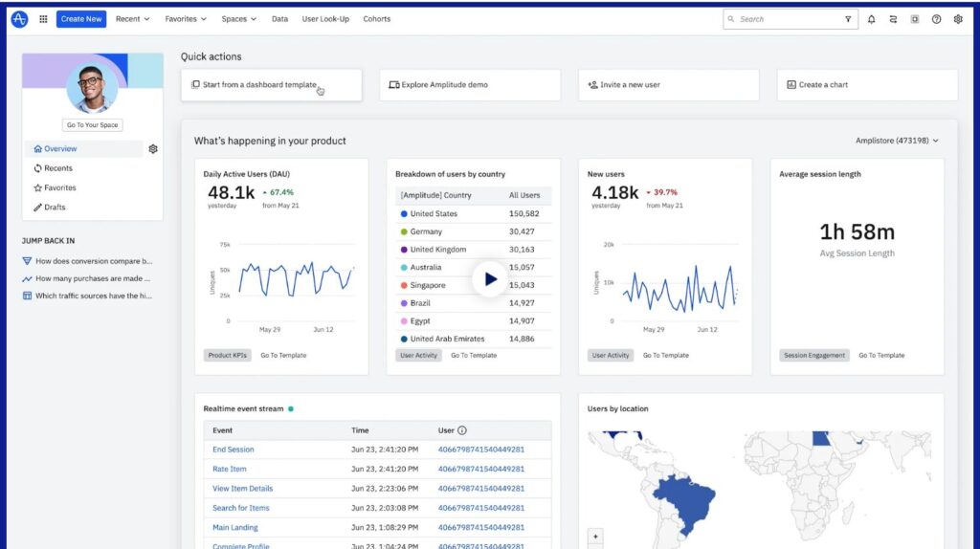Click the square panel icon in header

click(915, 19)
